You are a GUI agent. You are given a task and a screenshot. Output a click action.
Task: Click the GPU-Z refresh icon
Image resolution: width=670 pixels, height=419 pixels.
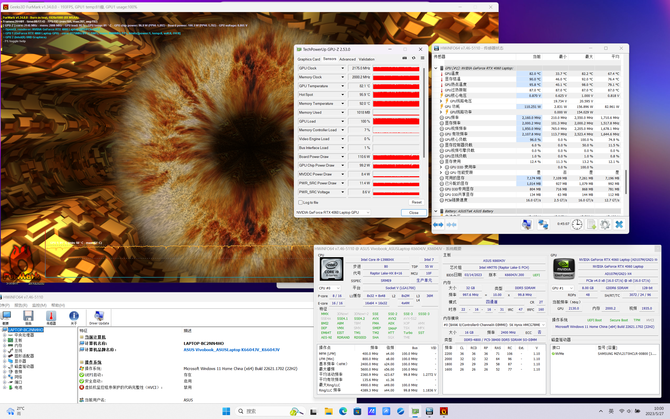click(x=414, y=58)
